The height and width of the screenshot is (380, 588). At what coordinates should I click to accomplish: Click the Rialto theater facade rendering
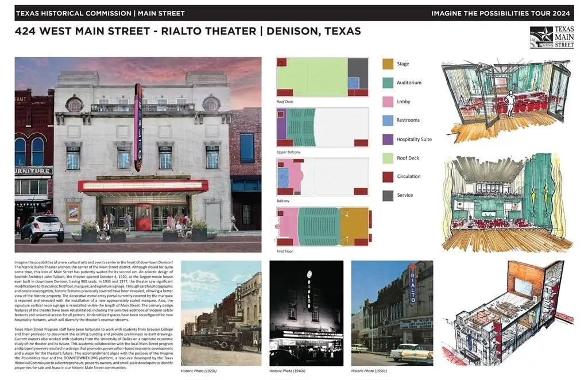[138, 154]
